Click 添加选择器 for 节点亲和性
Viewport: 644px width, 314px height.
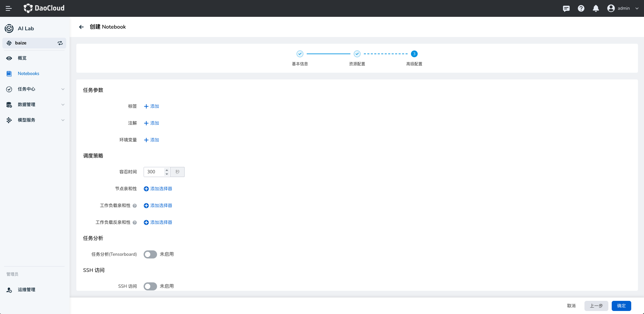click(158, 189)
